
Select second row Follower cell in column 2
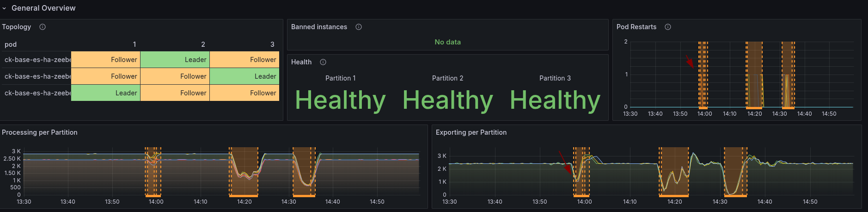[x=175, y=76]
